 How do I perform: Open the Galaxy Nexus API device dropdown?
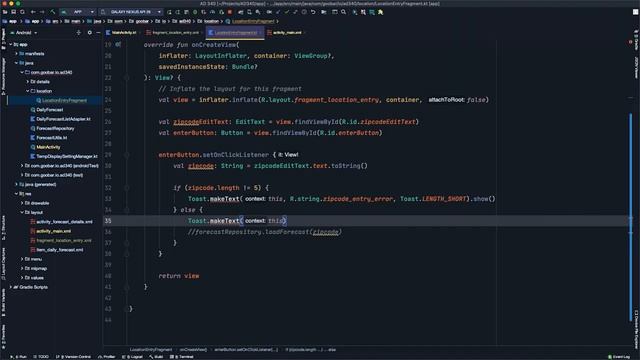click(x=131, y=12)
